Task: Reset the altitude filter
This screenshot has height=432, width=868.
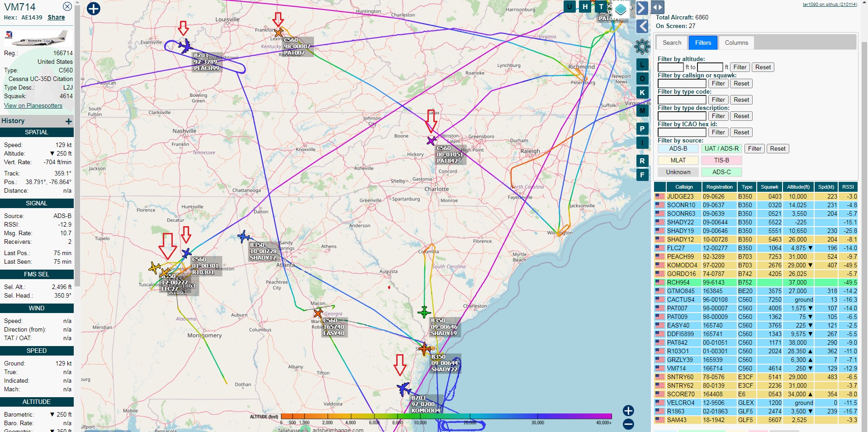Action: [x=763, y=67]
